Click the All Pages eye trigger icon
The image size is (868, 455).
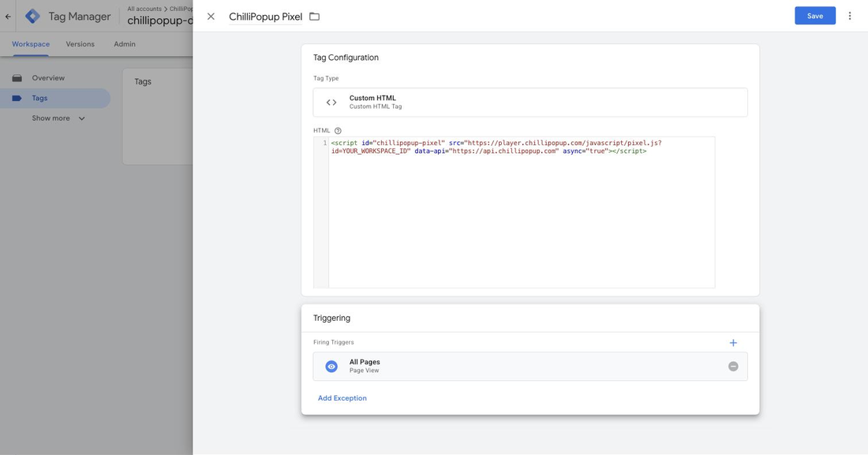coord(331,367)
